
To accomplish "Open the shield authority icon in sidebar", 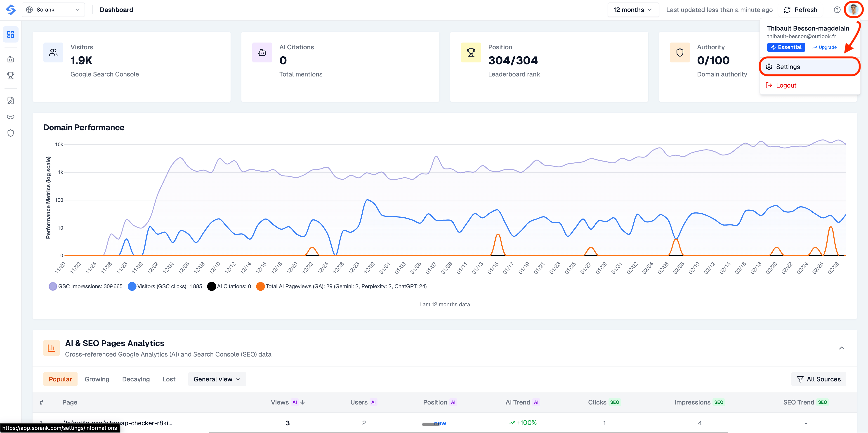I will [10, 133].
